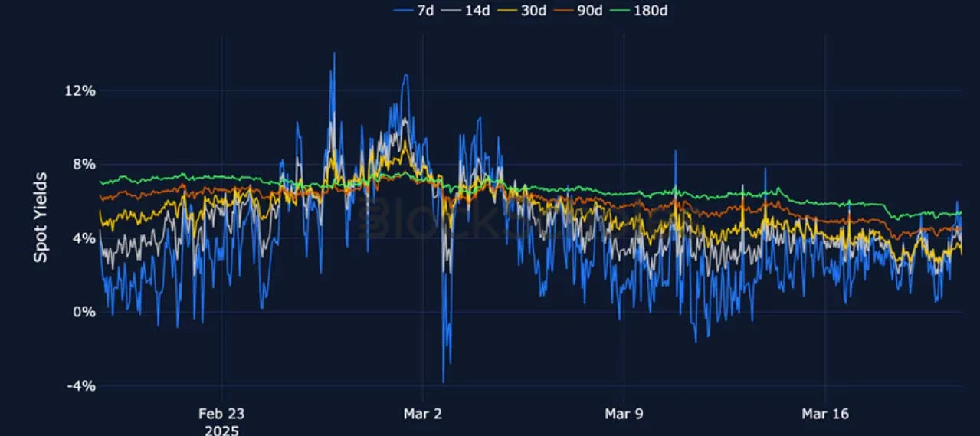Viewport: 980px width, 436px height.
Task: Click the Mar 2 x-axis date label
Action: point(423,415)
